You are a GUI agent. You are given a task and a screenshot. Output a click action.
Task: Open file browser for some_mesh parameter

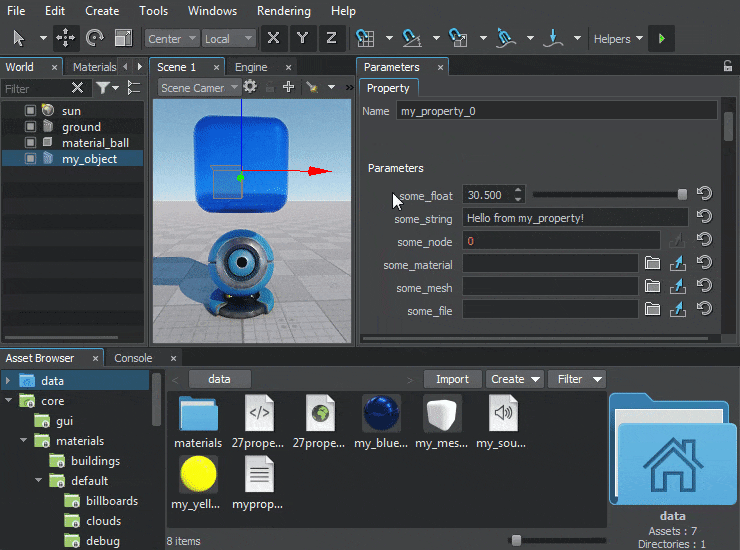pos(652,287)
